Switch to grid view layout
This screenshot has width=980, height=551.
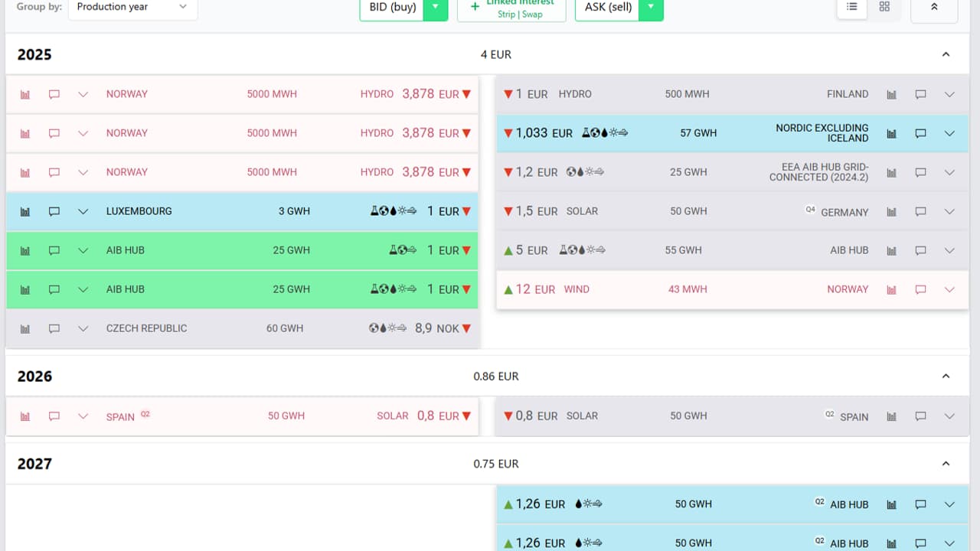884,7
